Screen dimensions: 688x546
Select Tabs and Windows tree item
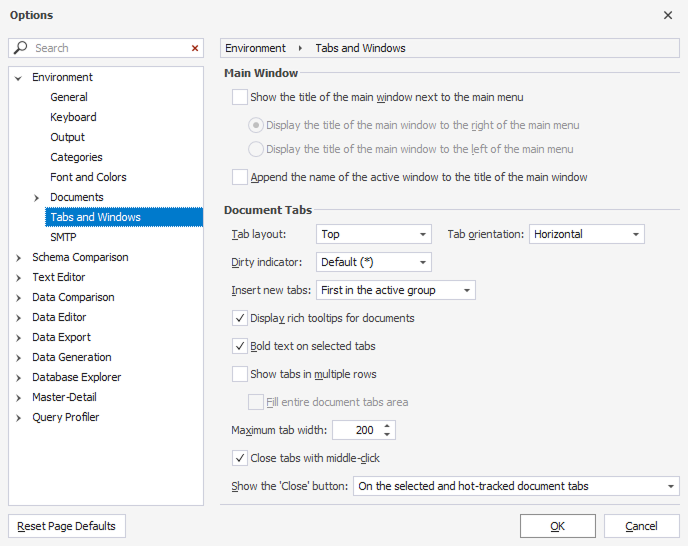[x=124, y=217]
